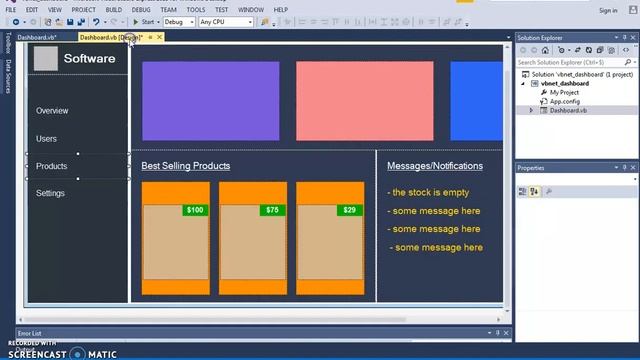Select the vbnet_dashboard project node
The image size is (640, 360).
click(565, 83)
